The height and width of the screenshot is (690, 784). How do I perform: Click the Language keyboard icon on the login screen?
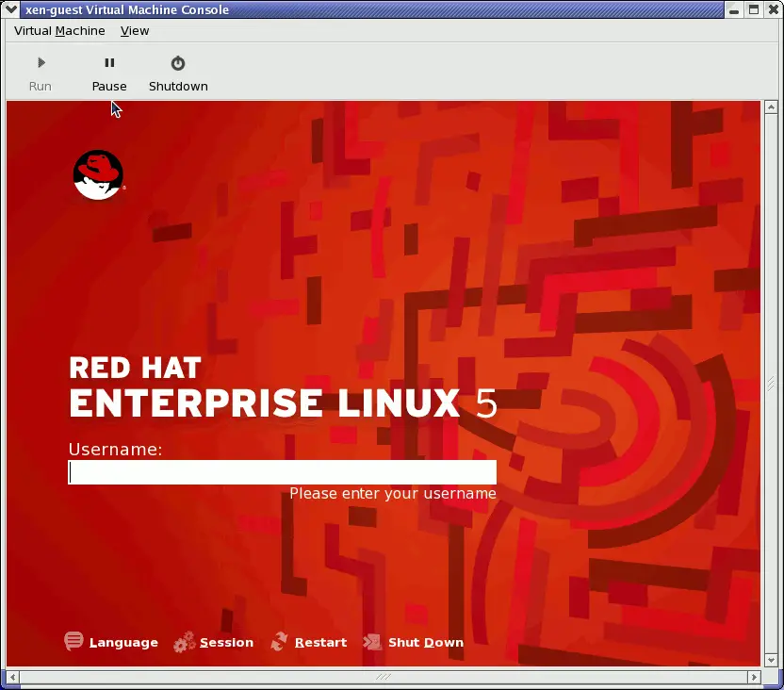(x=73, y=641)
